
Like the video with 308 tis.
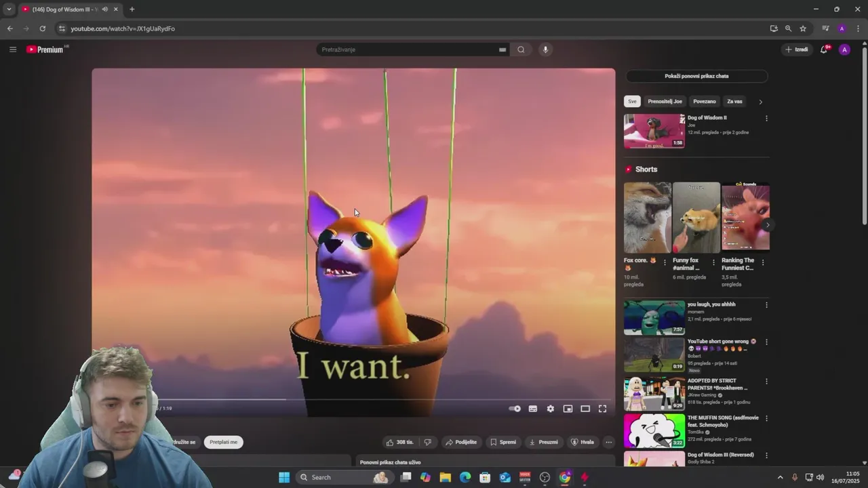coord(399,442)
